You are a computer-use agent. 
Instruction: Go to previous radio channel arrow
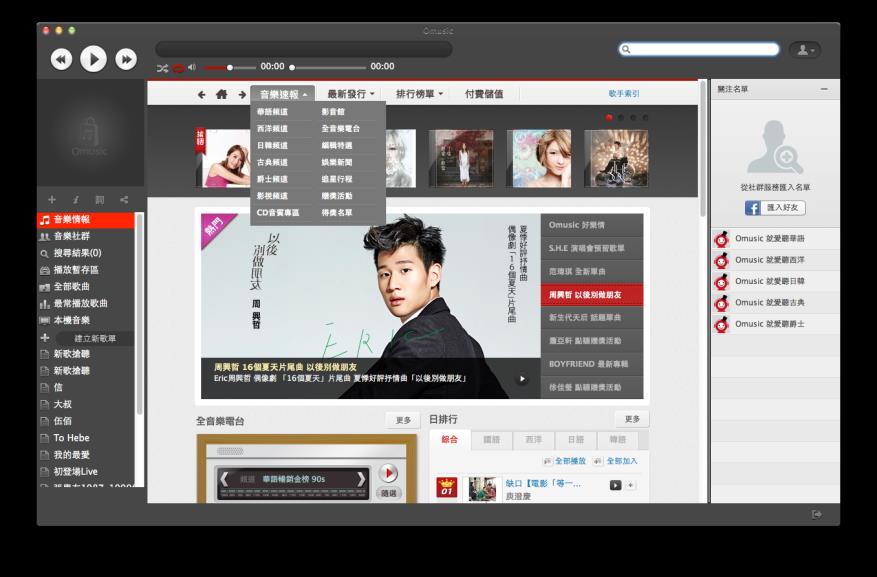click(224, 479)
